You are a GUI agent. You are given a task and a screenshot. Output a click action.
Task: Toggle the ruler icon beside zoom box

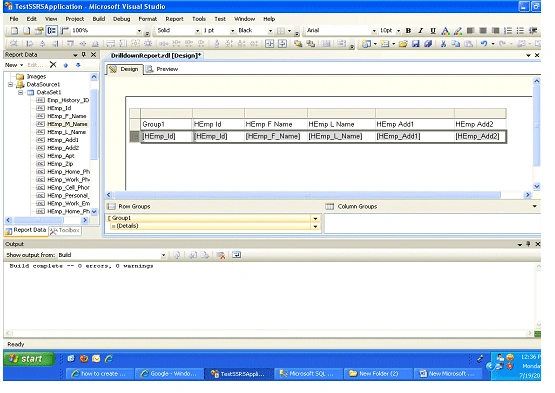click(64, 31)
